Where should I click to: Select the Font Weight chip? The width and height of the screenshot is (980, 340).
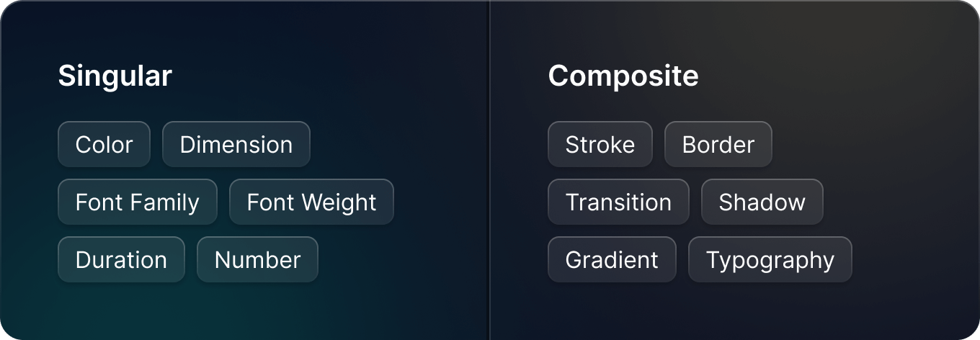click(311, 202)
